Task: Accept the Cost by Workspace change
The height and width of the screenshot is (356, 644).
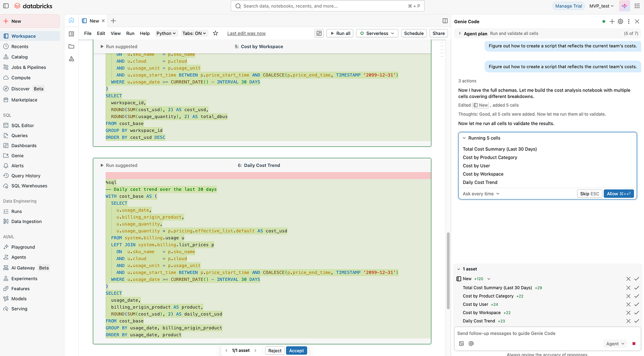Action: [637, 313]
